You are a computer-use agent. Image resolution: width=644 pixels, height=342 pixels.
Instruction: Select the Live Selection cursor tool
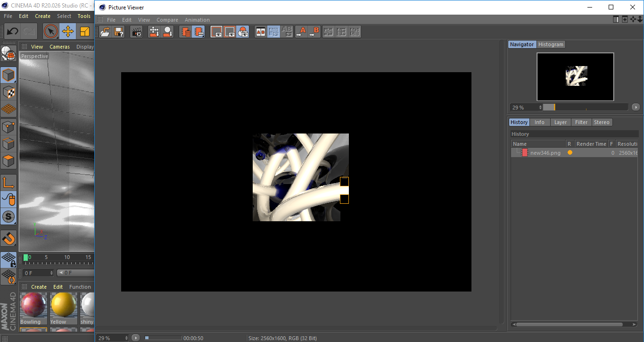51,32
